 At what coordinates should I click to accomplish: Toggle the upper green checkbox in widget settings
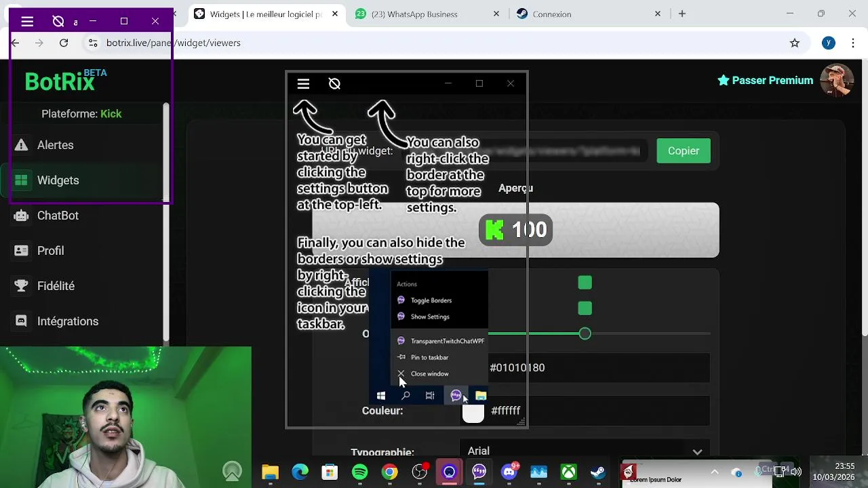(585, 283)
